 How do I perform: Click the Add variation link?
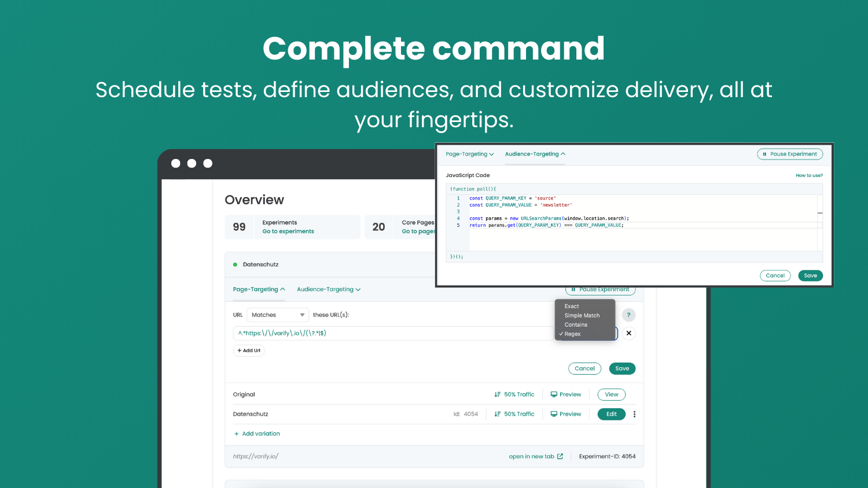(x=260, y=434)
